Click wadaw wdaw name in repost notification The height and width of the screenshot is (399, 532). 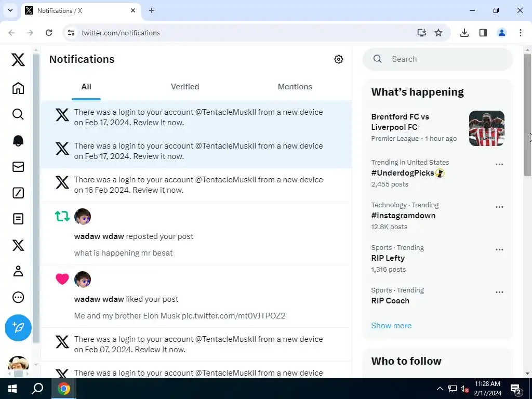point(99,236)
